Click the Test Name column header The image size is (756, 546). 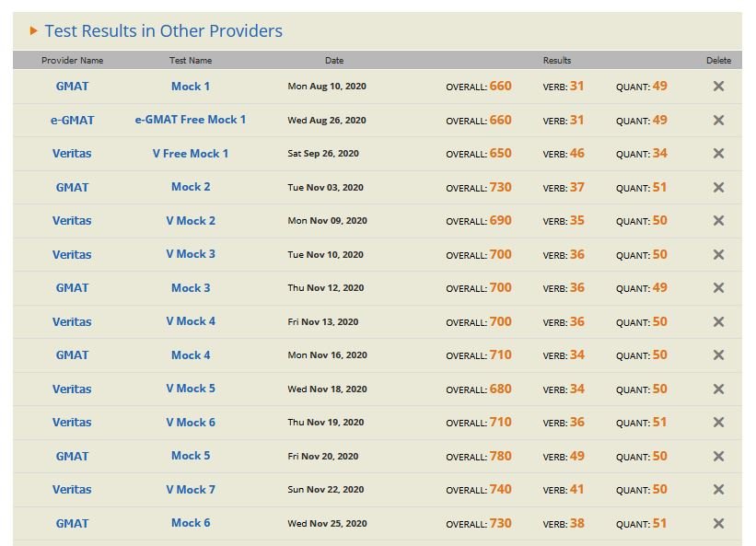[191, 61]
